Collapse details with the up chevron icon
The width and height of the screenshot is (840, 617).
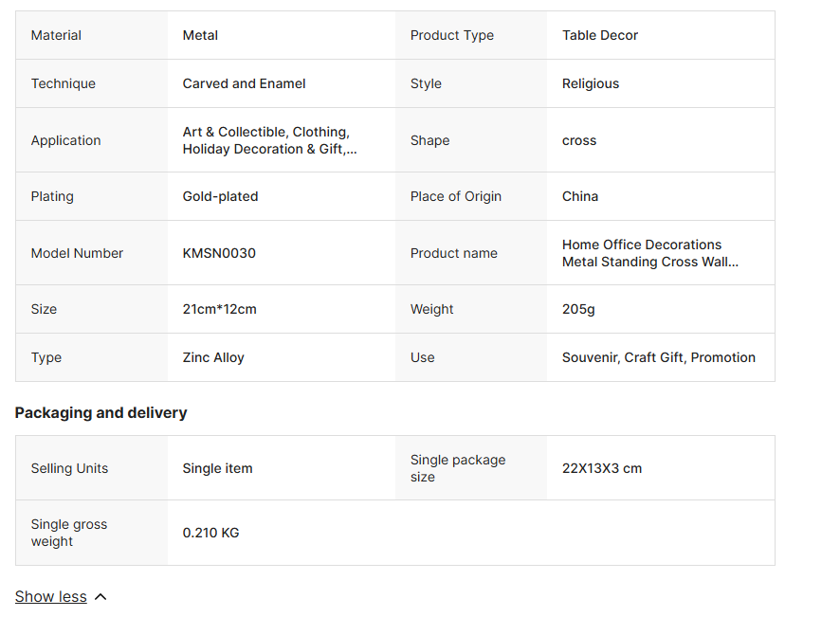101,597
